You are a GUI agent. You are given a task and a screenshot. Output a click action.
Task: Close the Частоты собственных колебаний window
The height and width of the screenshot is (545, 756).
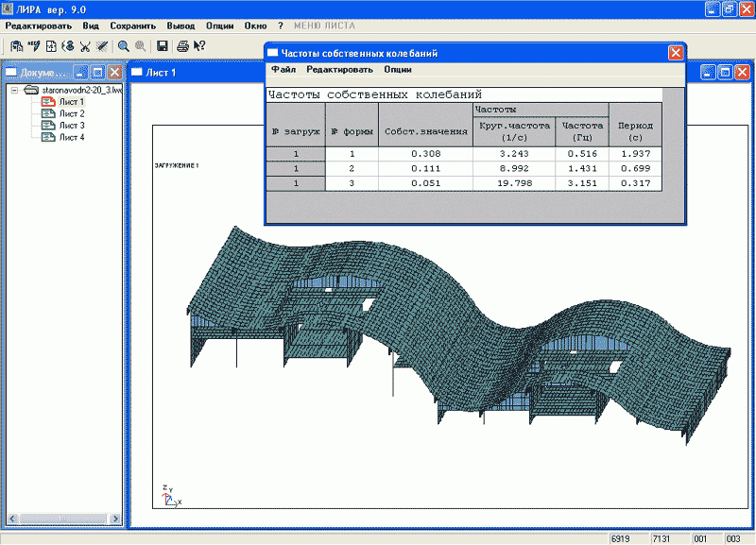[675, 53]
